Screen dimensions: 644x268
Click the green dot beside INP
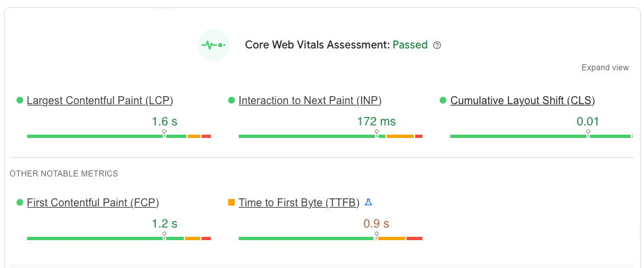(231, 101)
